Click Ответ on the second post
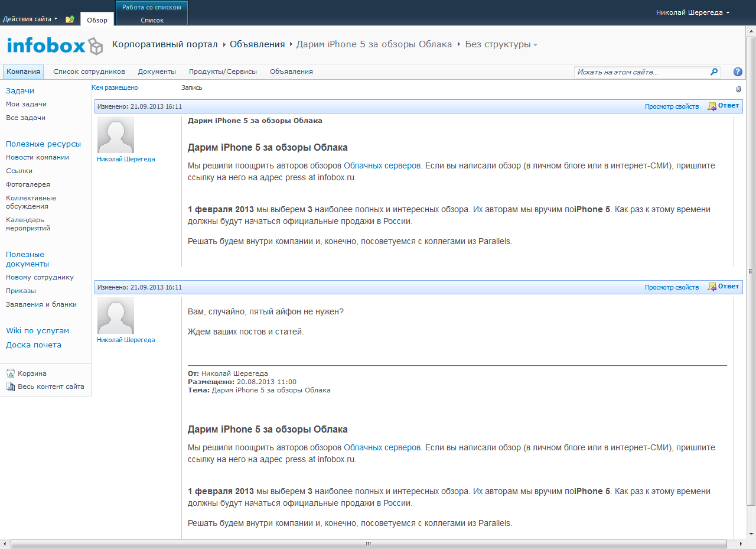The height and width of the screenshot is (549, 756). pos(728,287)
